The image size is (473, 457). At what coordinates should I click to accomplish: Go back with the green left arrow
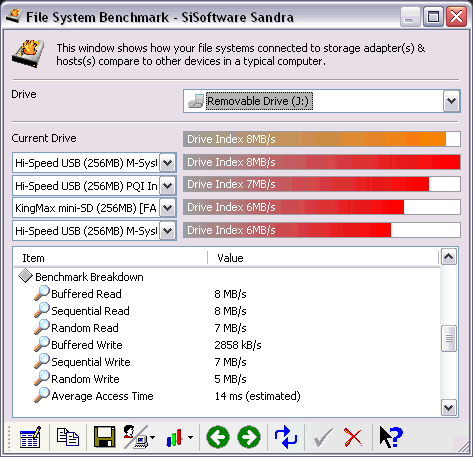[x=218, y=437]
